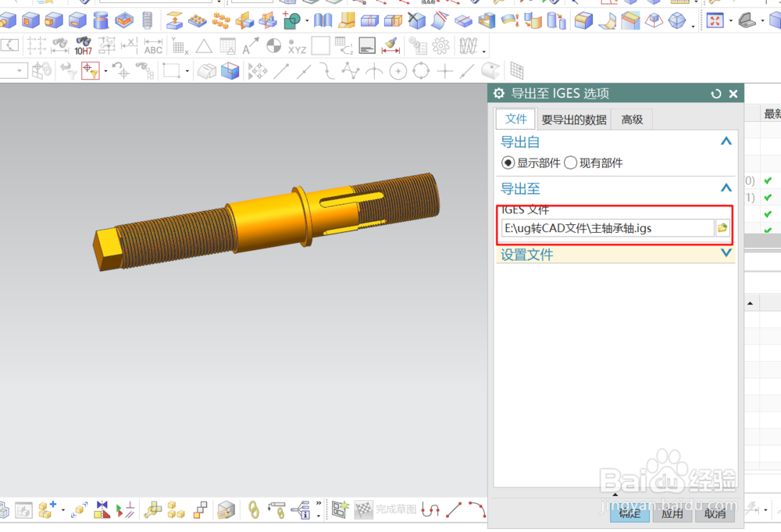Select the Profile curve sketch tool
The height and width of the screenshot is (532, 781).
click(430, 509)
